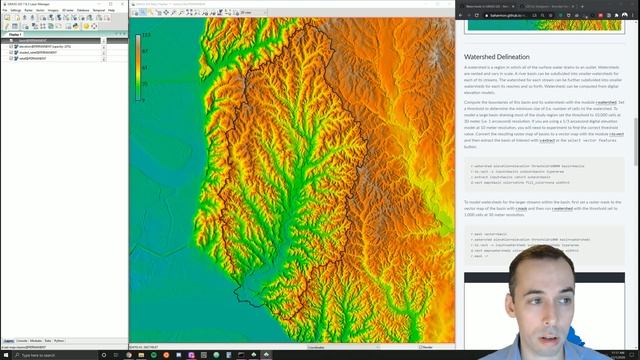Follow r.to.vect link in tutorial
Viewport: 640px width, 360px height.
coord(616,134)
